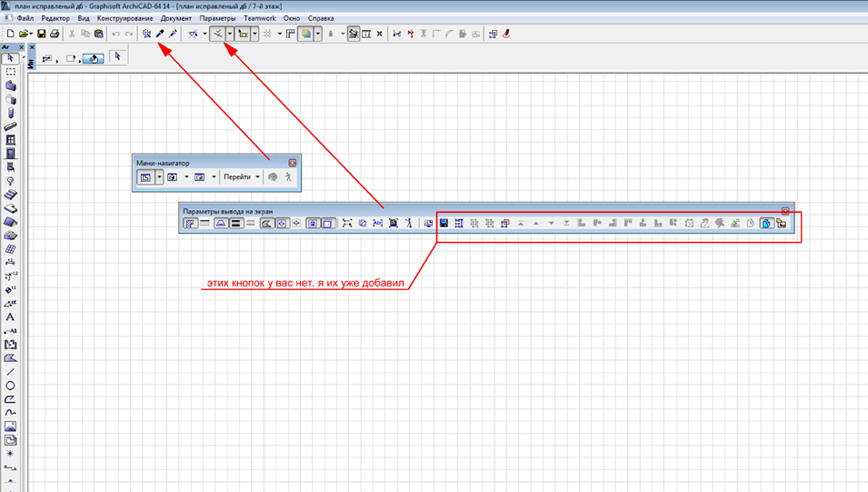Toggle the pressed yellow layer button in main toolbar
This screenshot has height=492, width=868.
(307, 33)
